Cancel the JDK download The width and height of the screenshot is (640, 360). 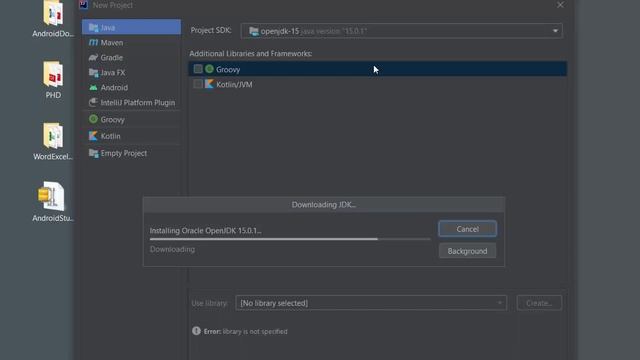click(x=467, y=229)
